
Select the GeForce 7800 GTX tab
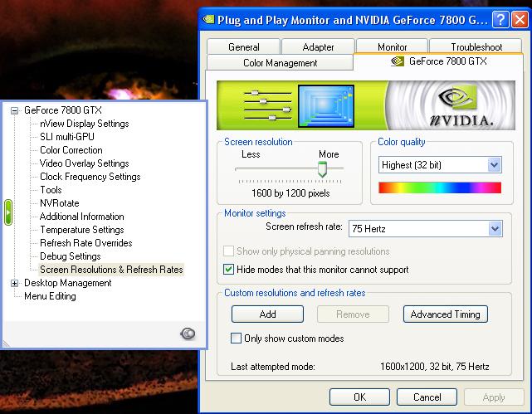click(x=438, y=61)
